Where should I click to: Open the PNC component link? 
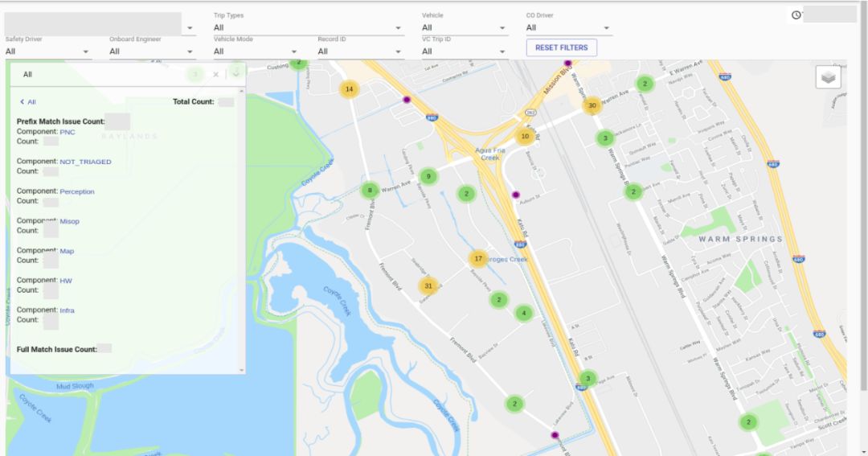tap(68, 132)
